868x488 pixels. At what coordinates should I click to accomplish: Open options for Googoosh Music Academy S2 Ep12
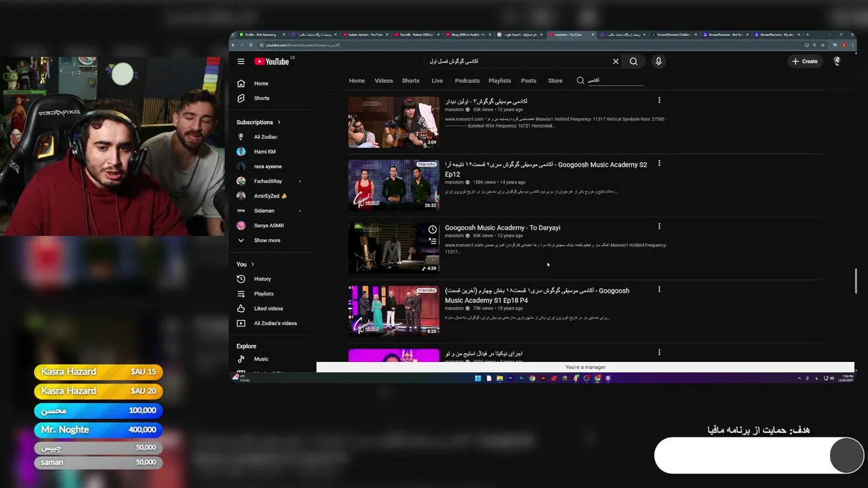[658, 163]
